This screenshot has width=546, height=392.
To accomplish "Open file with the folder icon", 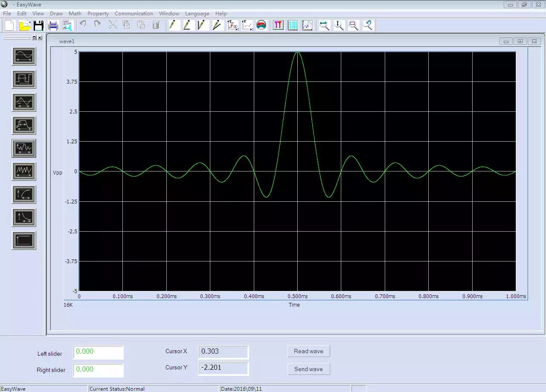I will pos(25,25).
